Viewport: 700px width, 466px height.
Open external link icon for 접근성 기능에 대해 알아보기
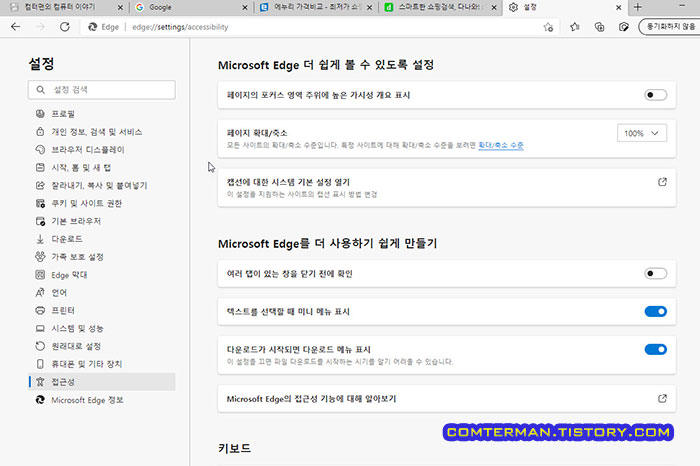click(x=662, y=398)
